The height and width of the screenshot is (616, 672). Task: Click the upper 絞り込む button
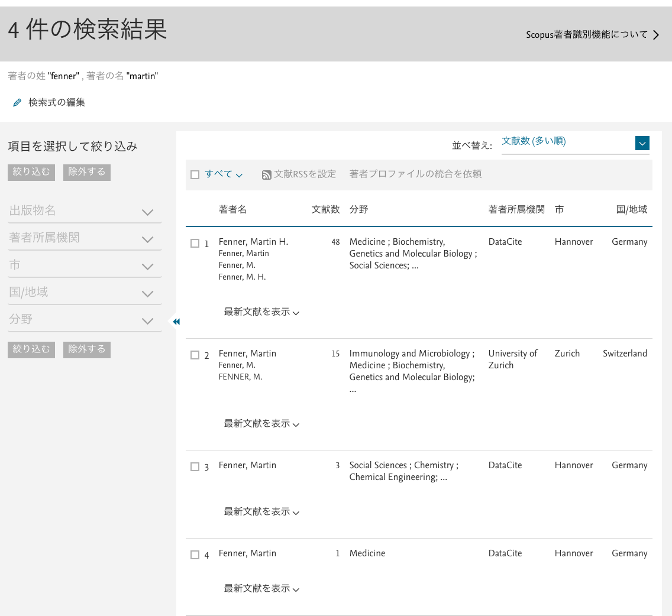(x=31, y=172)
